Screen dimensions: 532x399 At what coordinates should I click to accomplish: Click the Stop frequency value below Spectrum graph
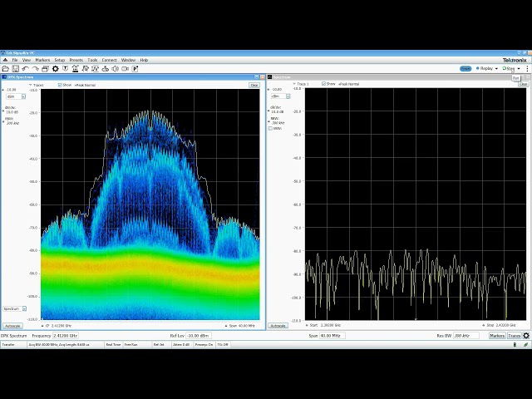[506, 325]
